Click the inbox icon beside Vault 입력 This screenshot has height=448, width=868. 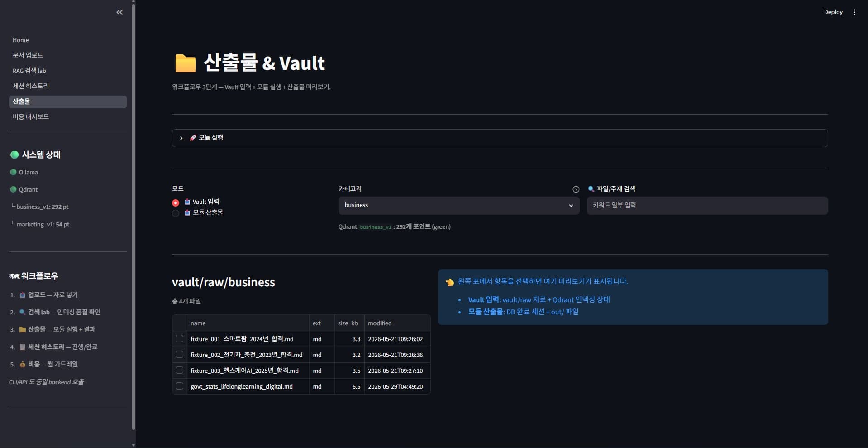[187, 202]
